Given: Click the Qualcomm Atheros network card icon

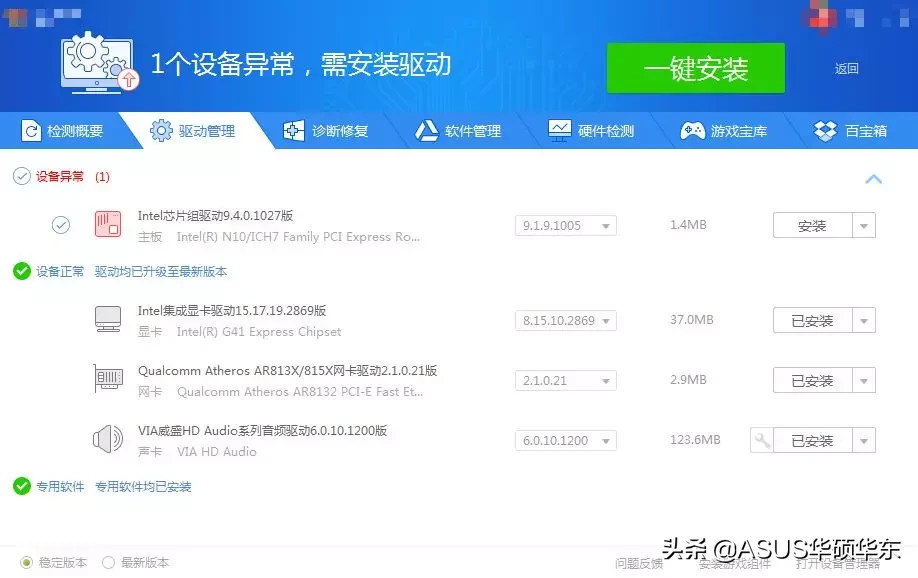Looking at the screenshot, I should coord(108,379).
